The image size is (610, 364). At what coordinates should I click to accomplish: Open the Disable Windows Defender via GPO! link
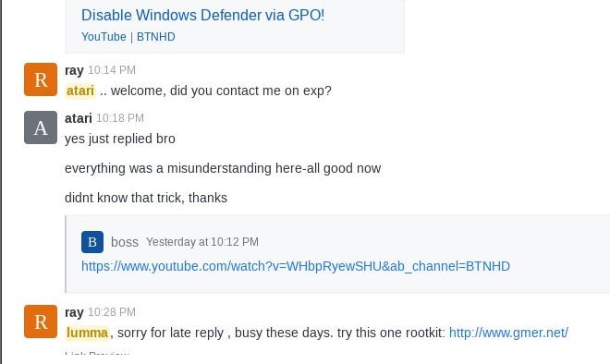tap(202, 15)
